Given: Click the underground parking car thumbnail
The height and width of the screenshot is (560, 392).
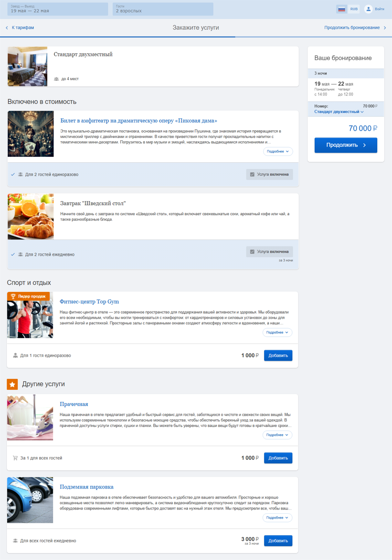Looking at the screenshot, I should (30, 500).
